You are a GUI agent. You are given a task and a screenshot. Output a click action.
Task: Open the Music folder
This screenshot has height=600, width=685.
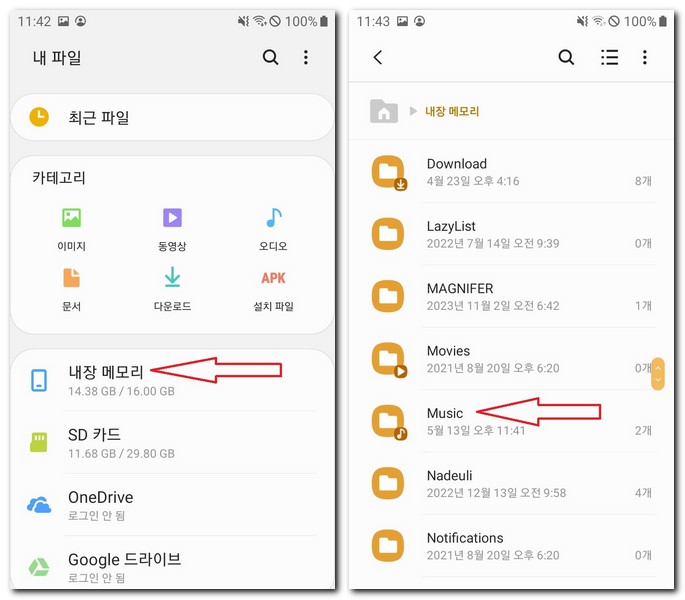[511, 421]
